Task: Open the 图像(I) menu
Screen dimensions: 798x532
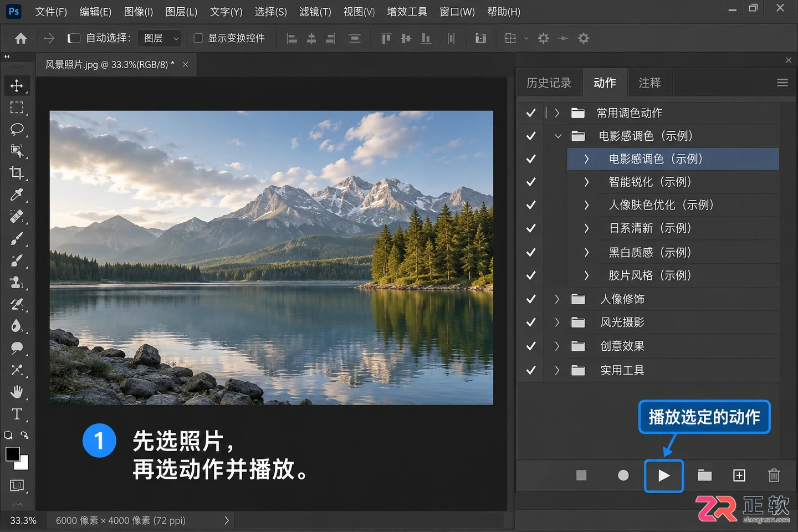Action: pyautogui.click(x=139, y=12)
